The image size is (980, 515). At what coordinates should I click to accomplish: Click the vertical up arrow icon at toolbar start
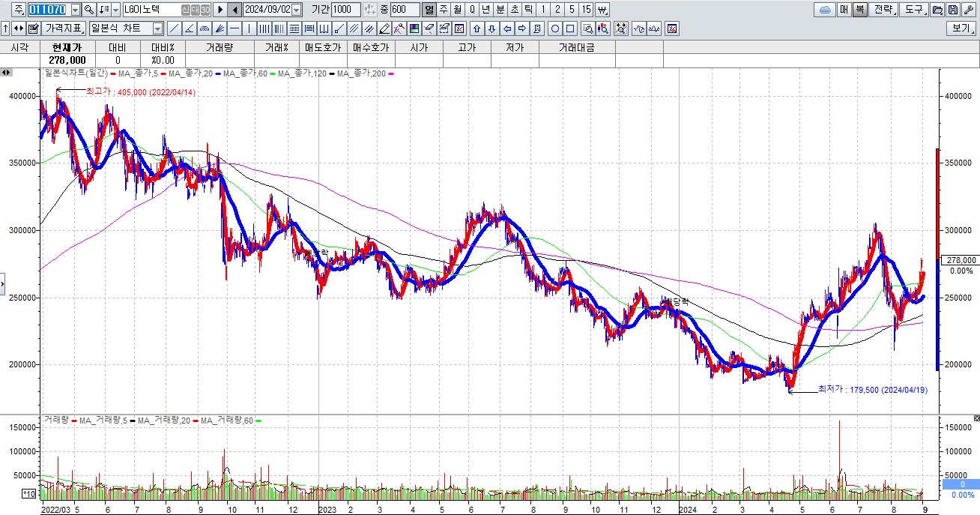click(5, 28)
